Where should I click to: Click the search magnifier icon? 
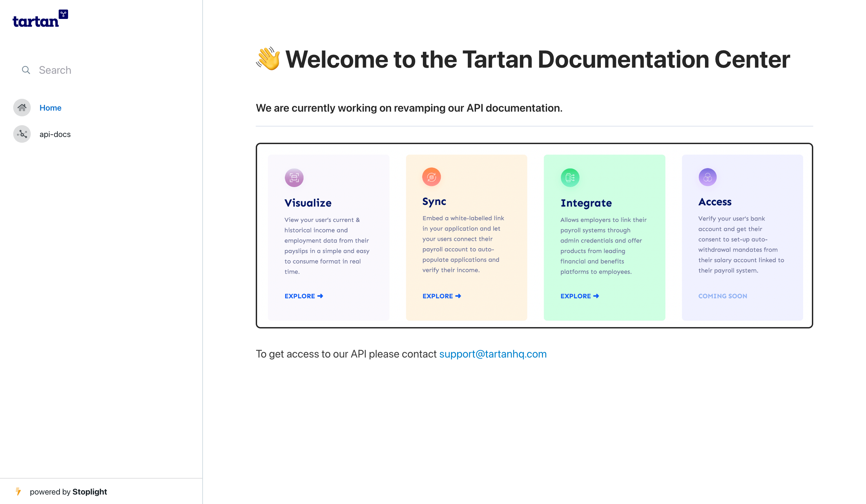pyautogui.click(x=26, y=70)
